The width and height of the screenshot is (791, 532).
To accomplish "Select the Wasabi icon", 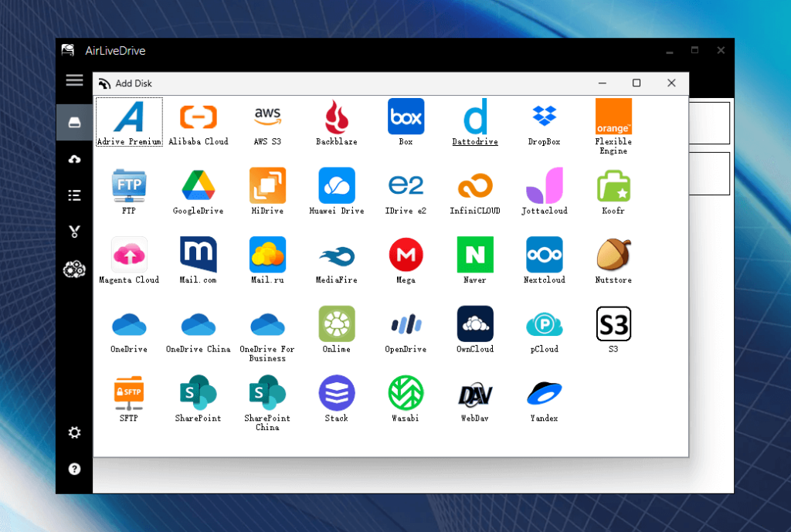I will (x=406, y=398).
